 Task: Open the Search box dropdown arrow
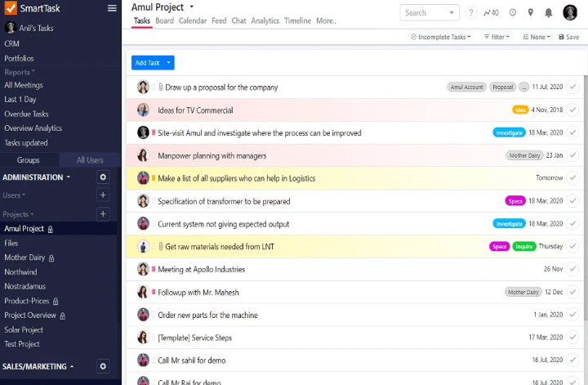[451, 13]
